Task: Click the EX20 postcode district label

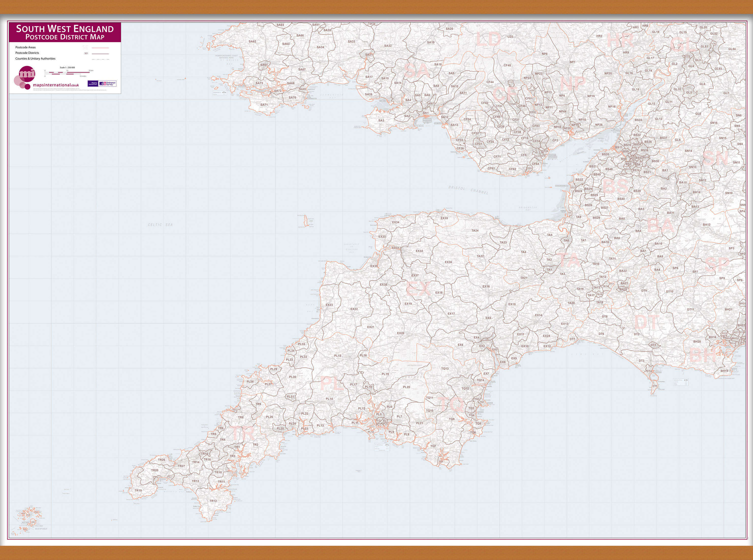Action: [x=401, y=333]
